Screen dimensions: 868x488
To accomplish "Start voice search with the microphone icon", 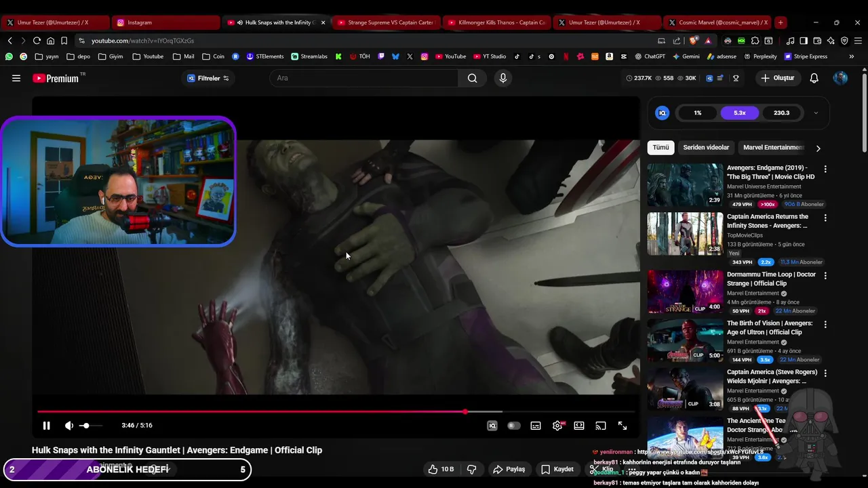I will coord(502,78).
